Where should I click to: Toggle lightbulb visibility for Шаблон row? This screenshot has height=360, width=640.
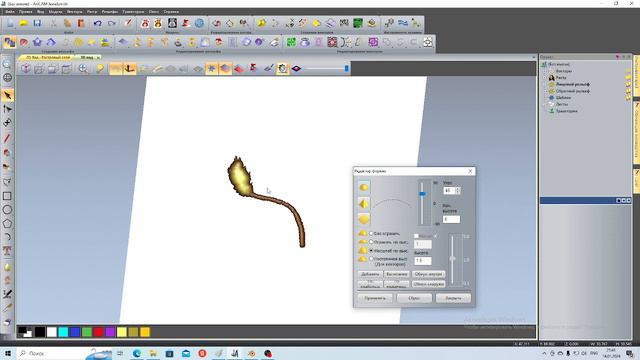click(x=628, y=98)
